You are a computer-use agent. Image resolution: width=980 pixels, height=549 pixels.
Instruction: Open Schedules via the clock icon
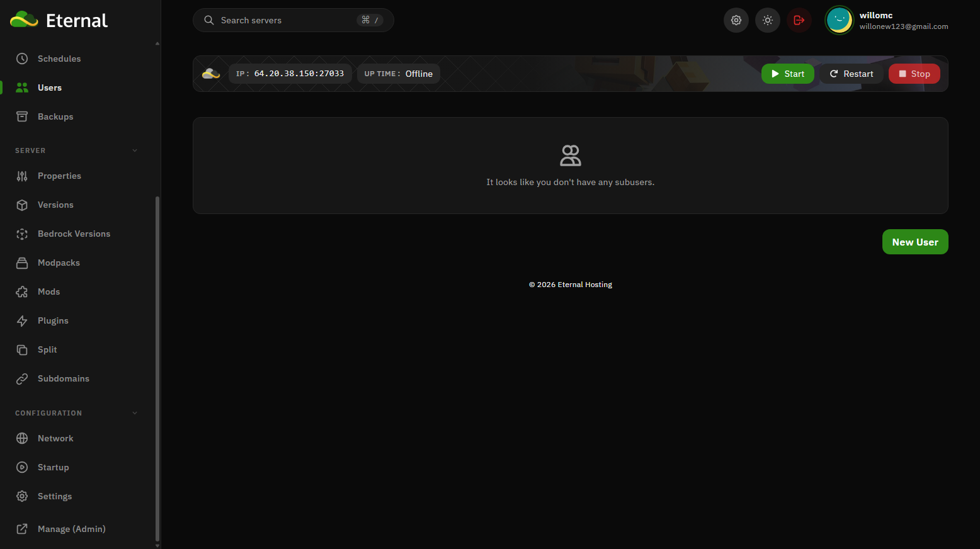pos(22,59)
